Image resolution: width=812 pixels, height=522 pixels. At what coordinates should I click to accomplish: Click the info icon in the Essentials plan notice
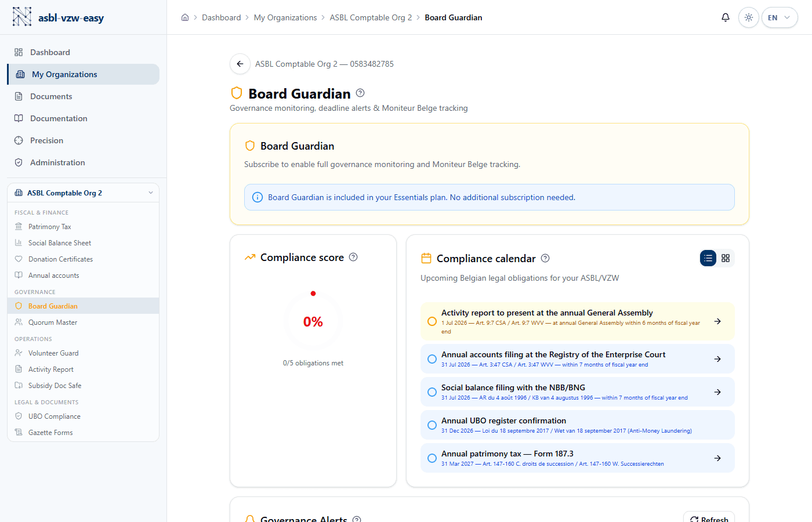pyautogui.click(x=258, y=197)
